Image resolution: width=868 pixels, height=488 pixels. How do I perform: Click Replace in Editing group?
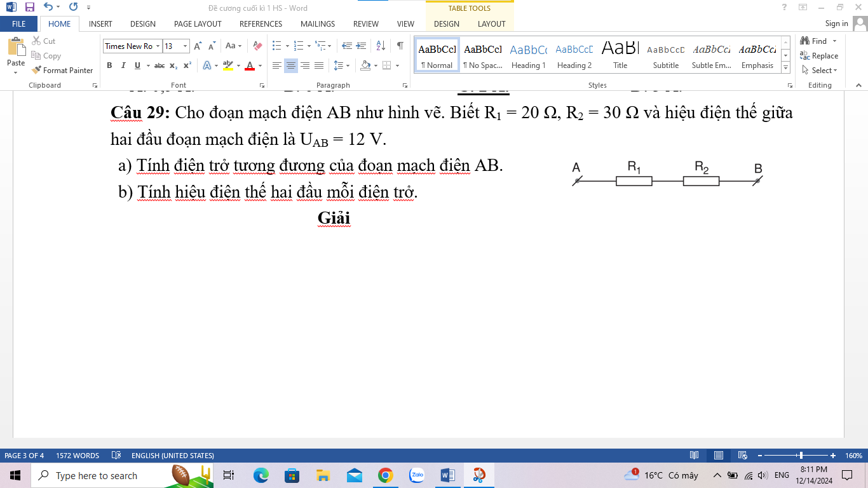pyautogui.click(x=819, y=56)
